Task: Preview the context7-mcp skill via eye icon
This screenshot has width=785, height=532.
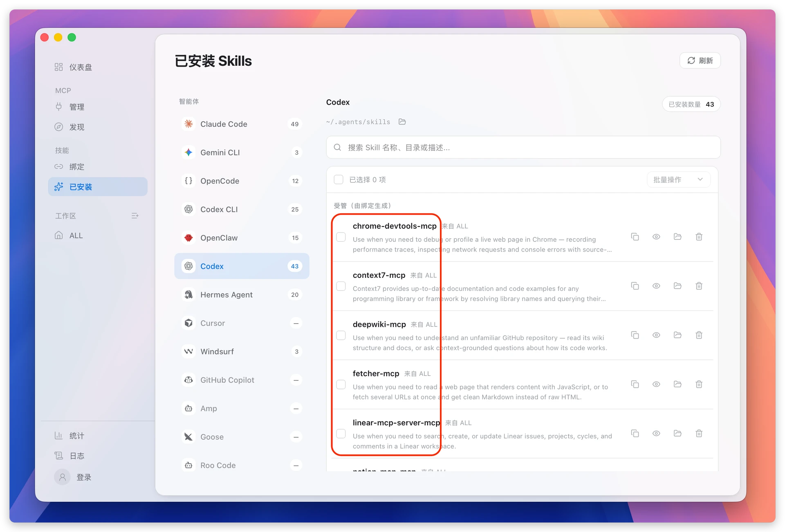Action: [x=656, y=286]
